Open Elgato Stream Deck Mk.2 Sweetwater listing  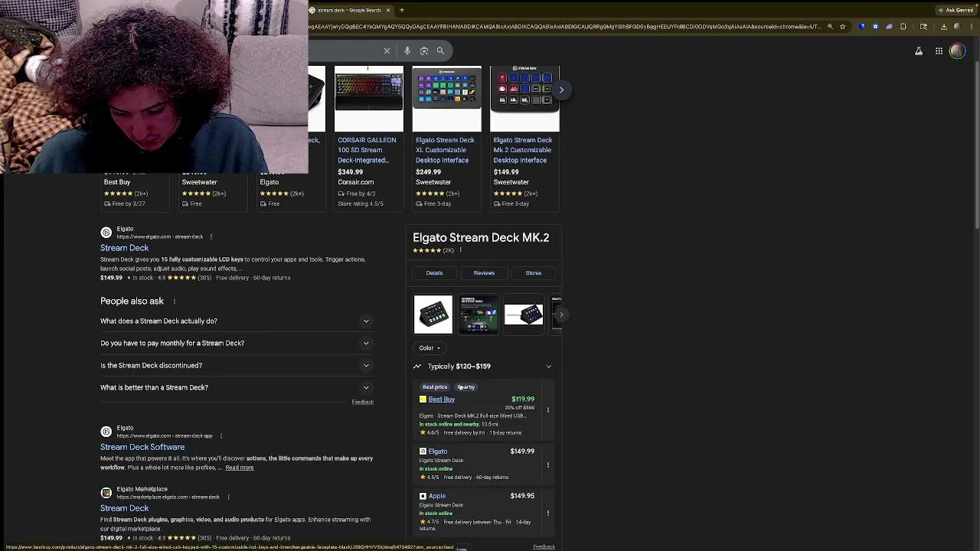(522, 150)
